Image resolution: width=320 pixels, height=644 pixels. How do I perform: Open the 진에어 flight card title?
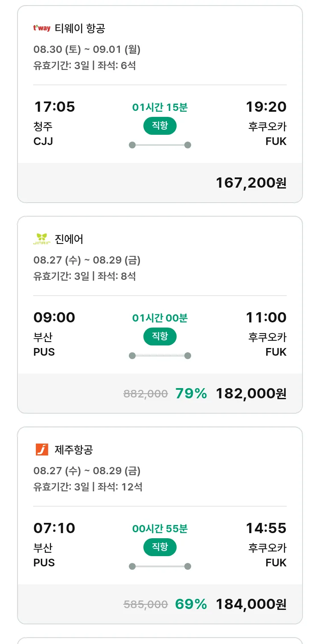(69, 239)
